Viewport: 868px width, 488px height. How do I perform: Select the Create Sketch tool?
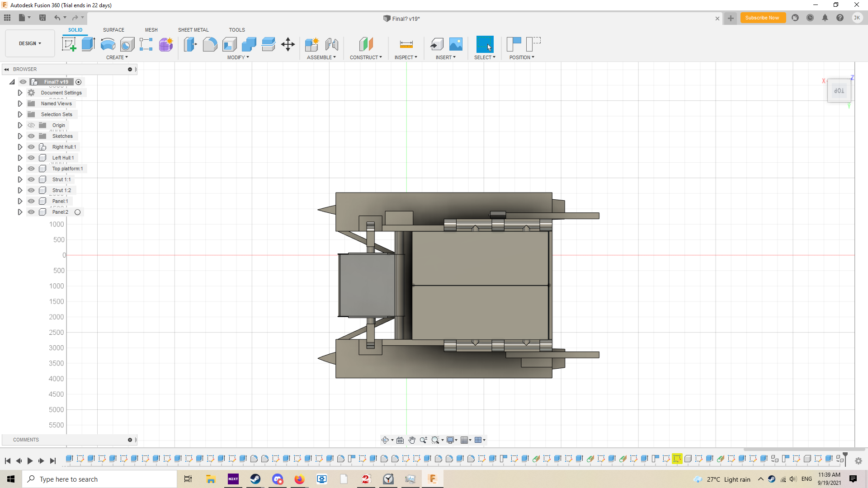pyautogui.click(x=69, y=44)
